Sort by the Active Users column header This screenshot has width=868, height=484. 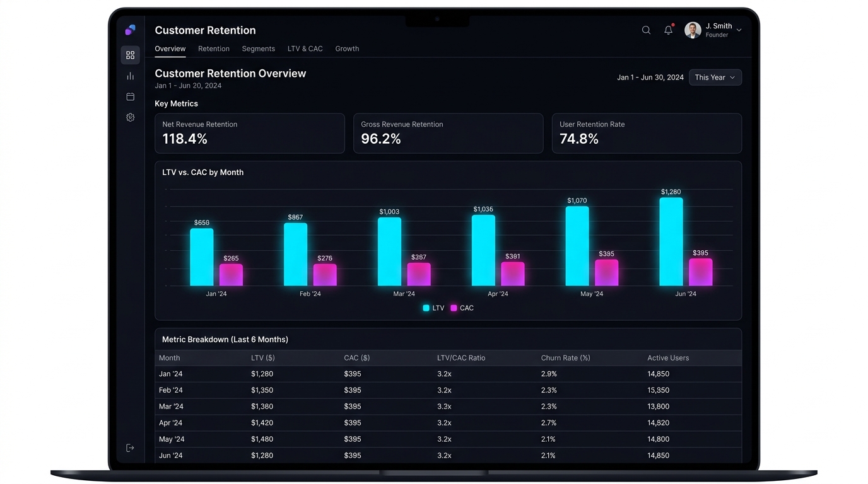click(x=668, y=358)
